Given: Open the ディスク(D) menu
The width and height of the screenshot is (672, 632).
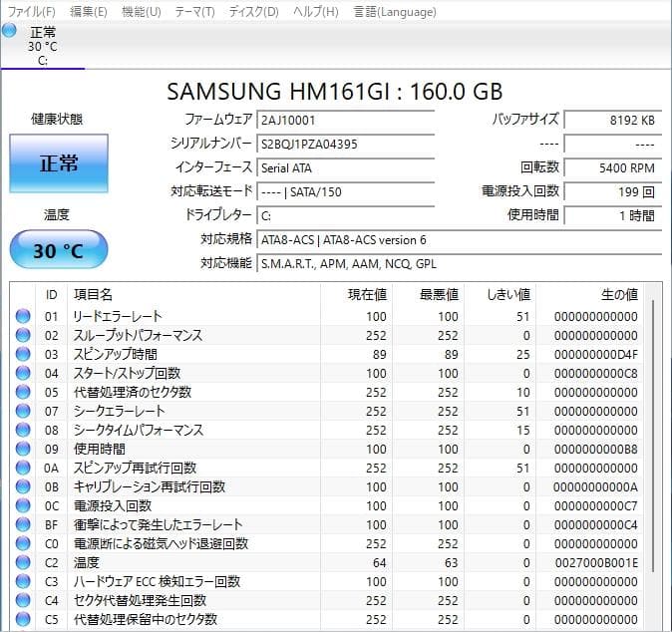Looking at the screenshot, I should [253, 12].
